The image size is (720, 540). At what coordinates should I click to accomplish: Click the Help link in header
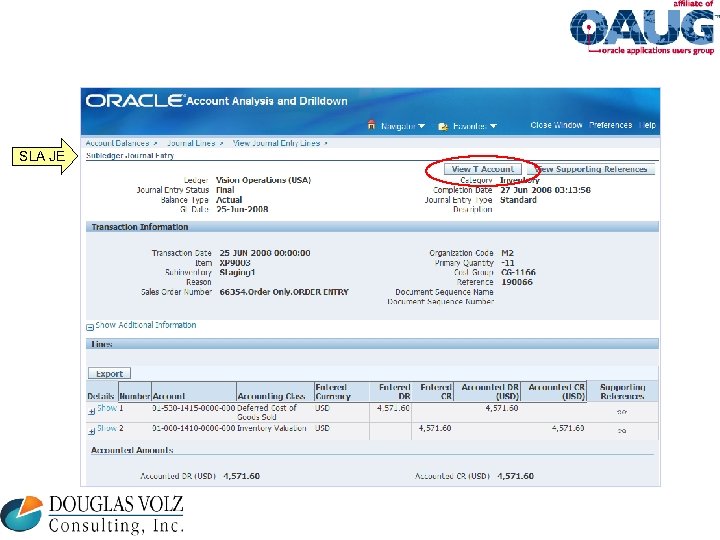tap(648, 125)
